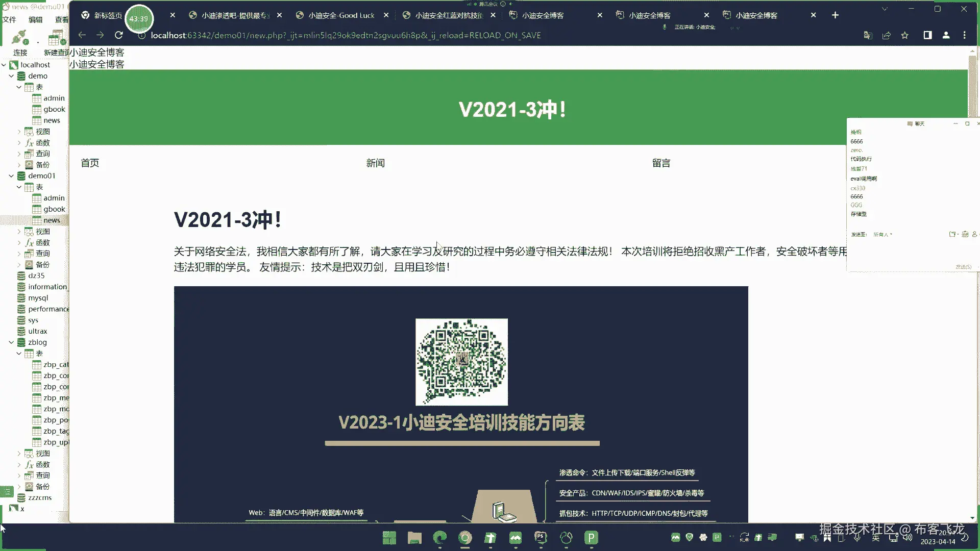Bookmark page with the star icon
Screen dimensions: 980x551
(904, 35)
